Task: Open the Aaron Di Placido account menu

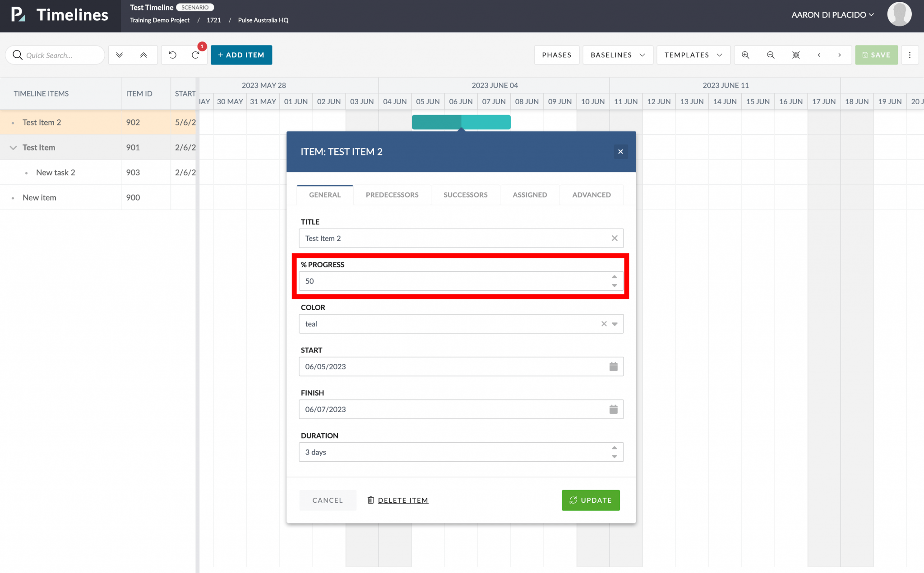Action: click(832, 14)
